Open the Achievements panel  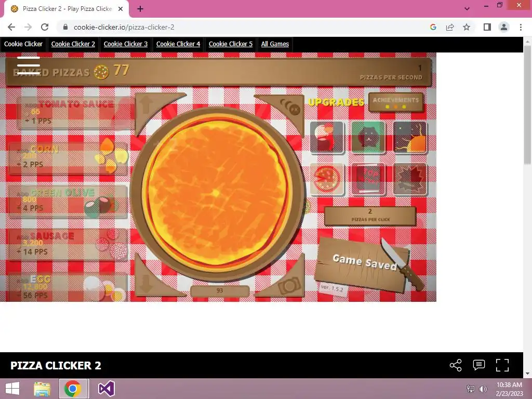[396, 102]
